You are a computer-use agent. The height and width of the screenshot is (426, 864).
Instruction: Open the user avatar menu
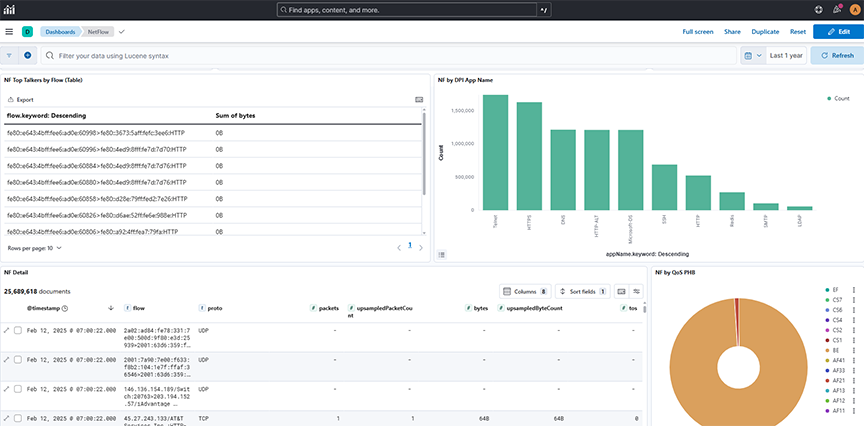tap(854, 9)
